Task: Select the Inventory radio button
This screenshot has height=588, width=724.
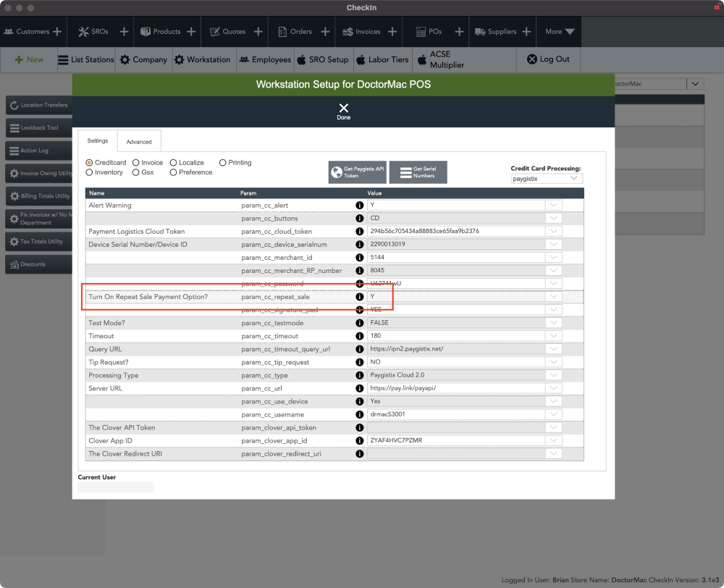Action: pyautogui.click(x=90, y=172)
